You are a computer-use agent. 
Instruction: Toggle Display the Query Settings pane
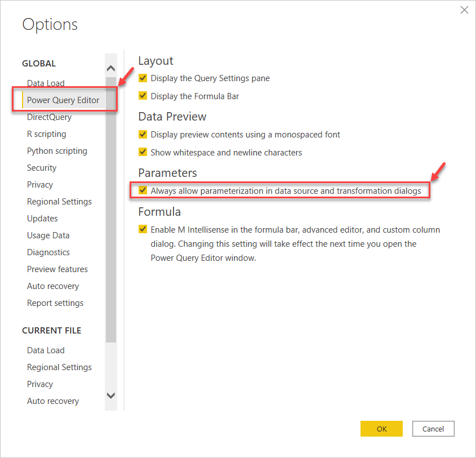point(143,78)
